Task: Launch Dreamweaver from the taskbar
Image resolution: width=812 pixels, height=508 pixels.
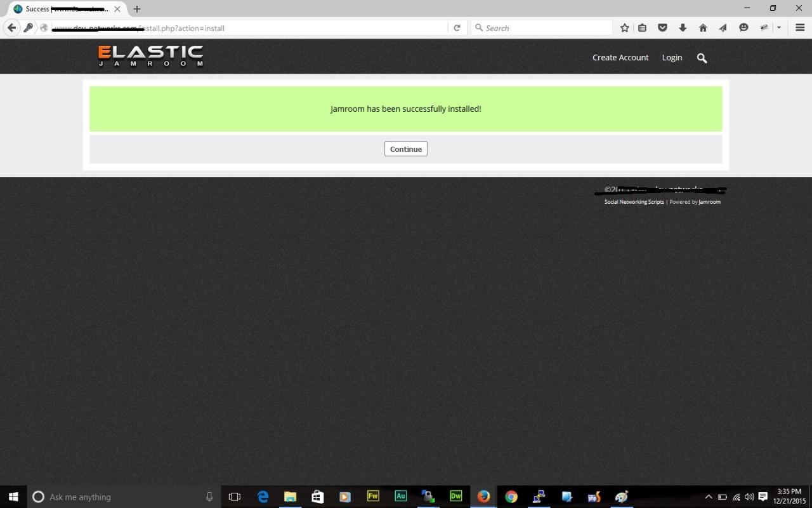Action: (455, 497)
